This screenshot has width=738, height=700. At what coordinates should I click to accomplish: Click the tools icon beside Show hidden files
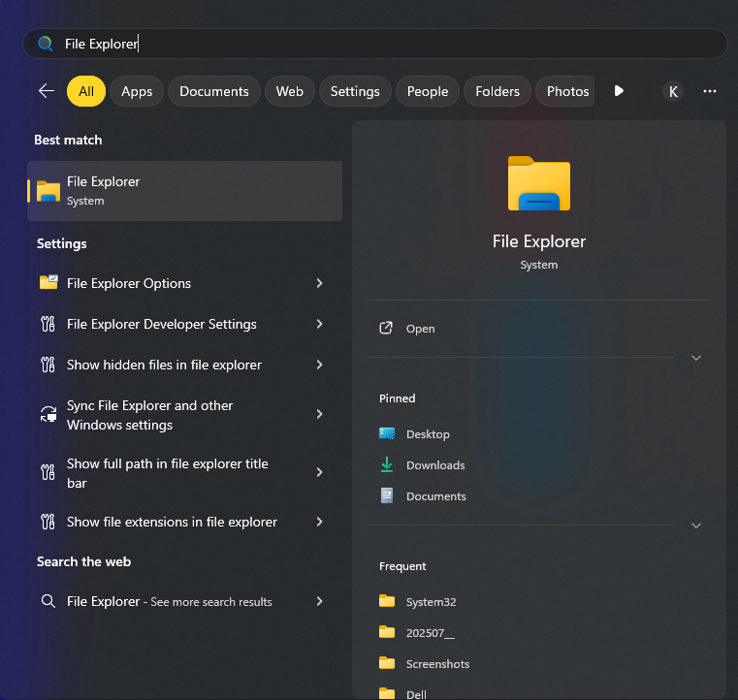coord(48,365)
